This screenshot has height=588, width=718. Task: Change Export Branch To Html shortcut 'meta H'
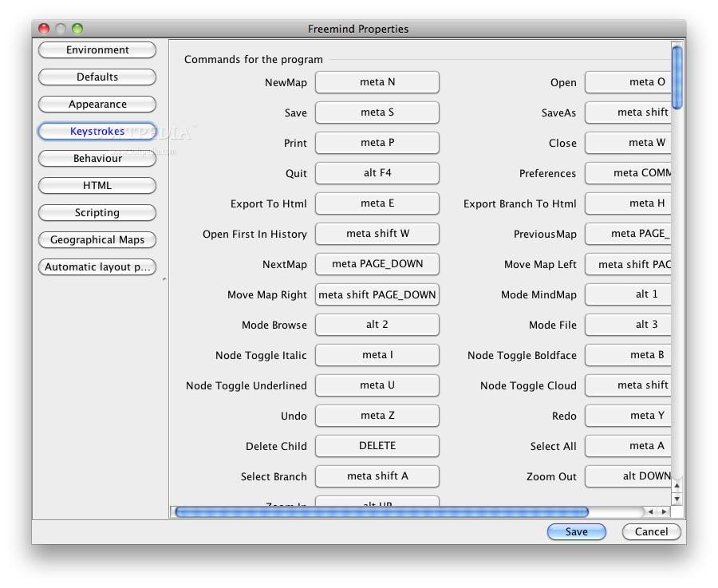pyautogui.click(x=629, y=203)
